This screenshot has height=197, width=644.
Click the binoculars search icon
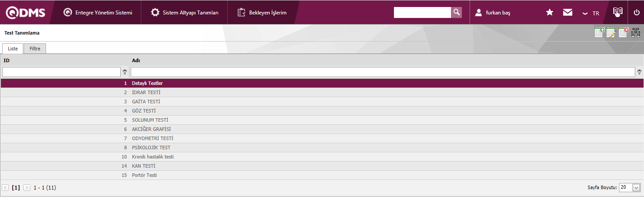(636, 33)
